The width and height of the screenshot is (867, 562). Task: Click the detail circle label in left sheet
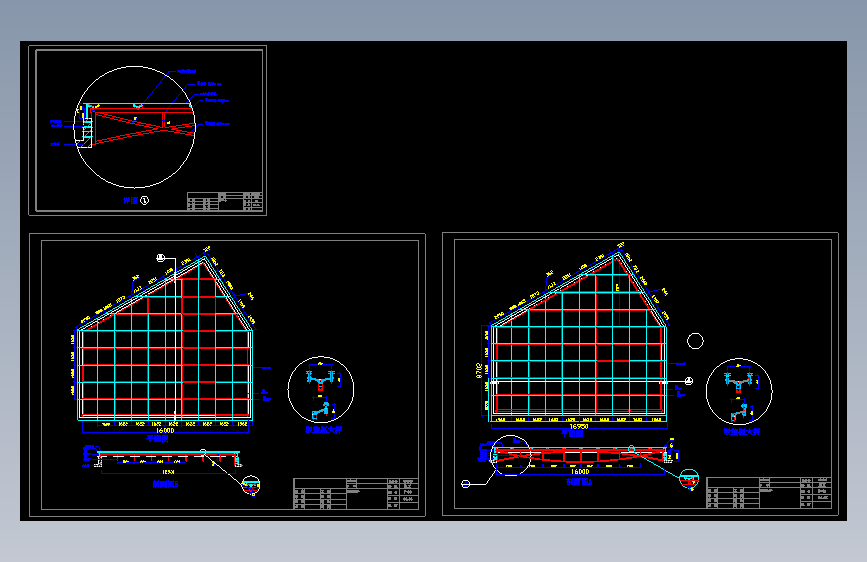pyautogui.click(x=323, y=429)
